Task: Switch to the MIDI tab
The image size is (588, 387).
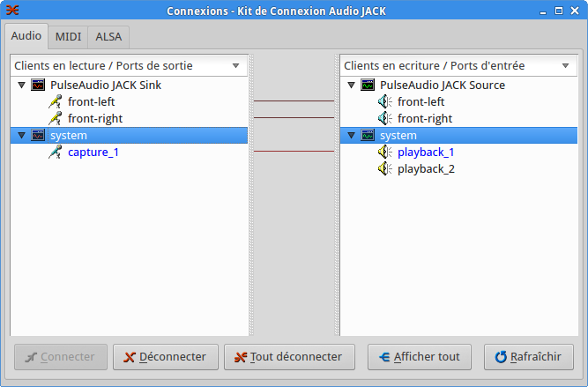Action: click(x=68, y=37)
